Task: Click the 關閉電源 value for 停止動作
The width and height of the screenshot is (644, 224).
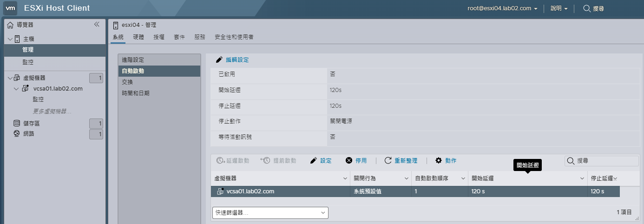Action: pyautogui.click(x=341, y=121)
